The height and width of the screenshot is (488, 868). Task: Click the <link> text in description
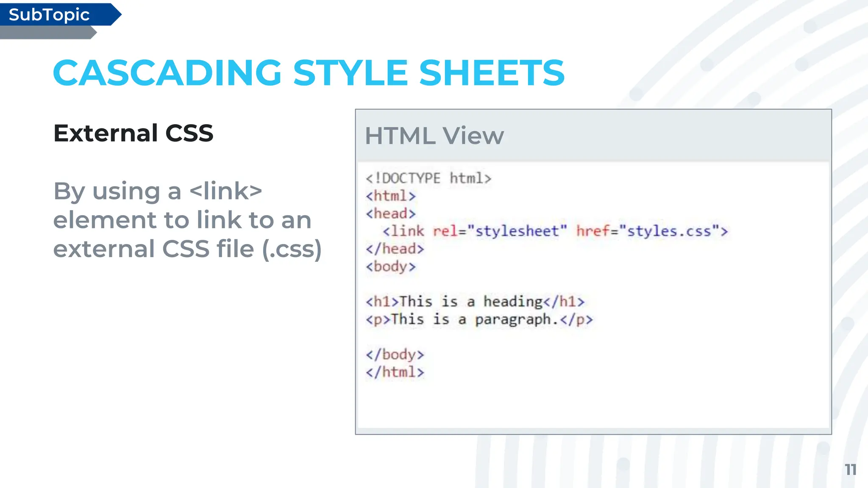pyautogui.click(x=225, y=191)
